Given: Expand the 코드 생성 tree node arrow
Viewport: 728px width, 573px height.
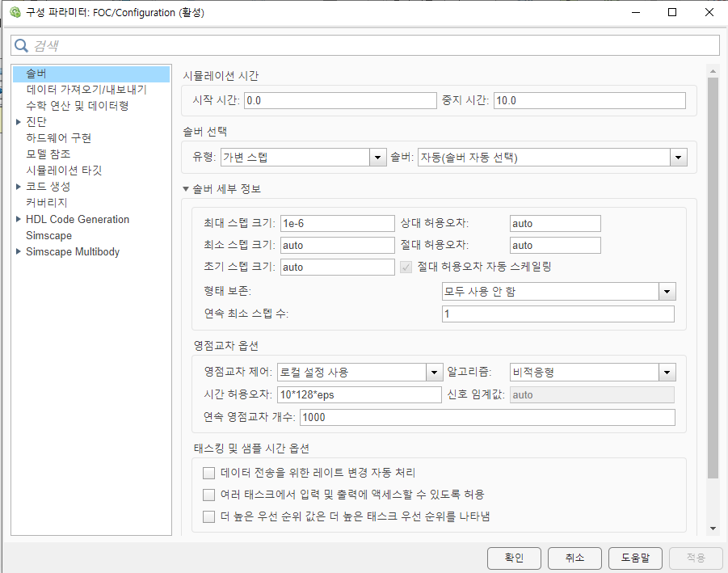Looking at the screenshot, I should point(18,187).
